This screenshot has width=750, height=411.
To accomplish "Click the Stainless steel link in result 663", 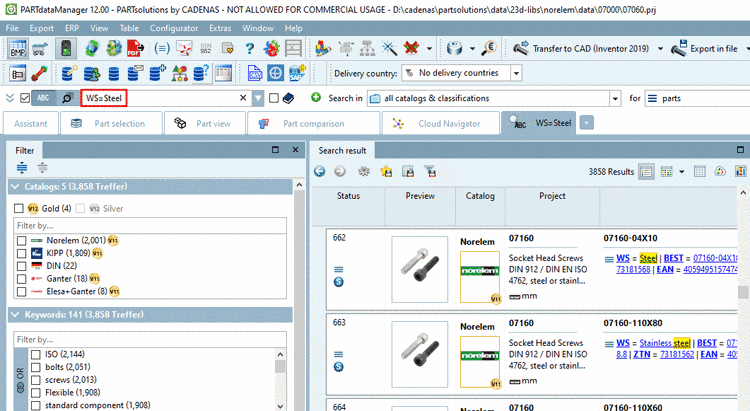I will click(665, 343).
